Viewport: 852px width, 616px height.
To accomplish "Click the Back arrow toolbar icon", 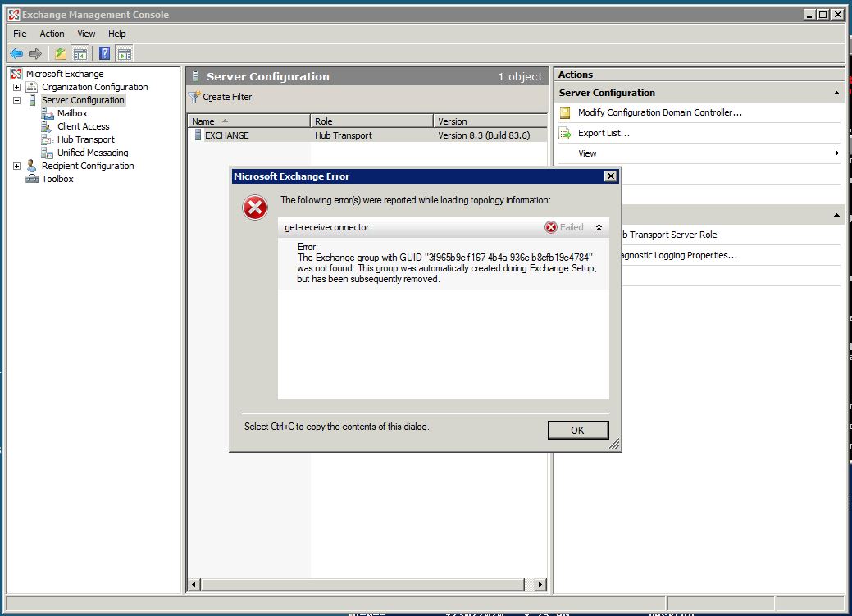I will click(x=16, y=53).
